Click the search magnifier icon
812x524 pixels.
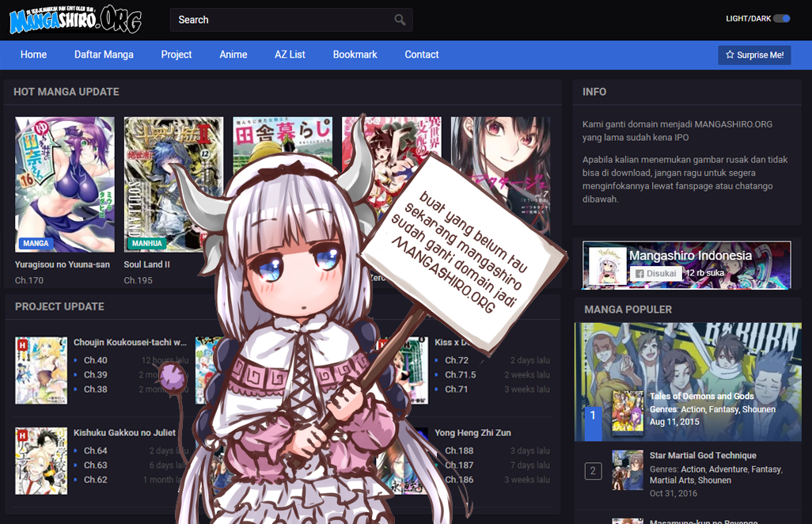click(x=400, y=19)
